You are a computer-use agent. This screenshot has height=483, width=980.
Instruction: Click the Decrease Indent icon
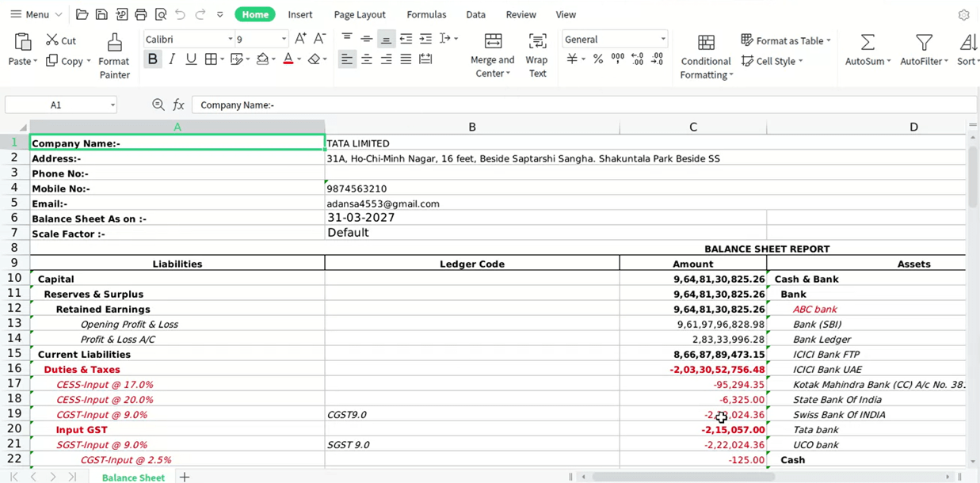pyautogui.click(x=406, y=38)
